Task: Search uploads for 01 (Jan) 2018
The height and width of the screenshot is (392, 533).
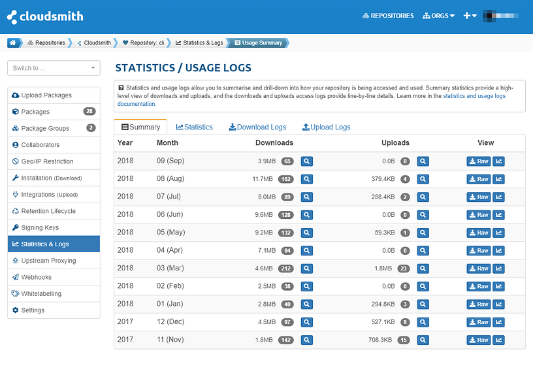Action: 423,304
